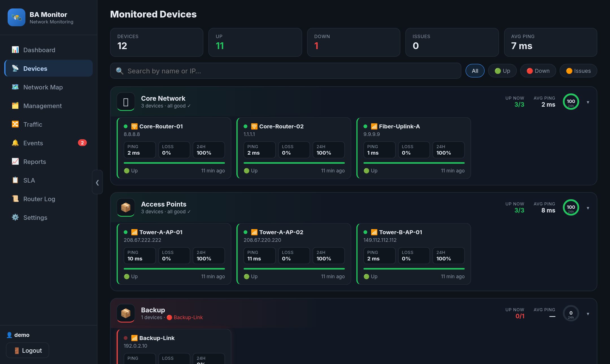This screenshot has width=610, height=364.
Task: Collapse the Access Points group arrow
Action: click(588, 208)
